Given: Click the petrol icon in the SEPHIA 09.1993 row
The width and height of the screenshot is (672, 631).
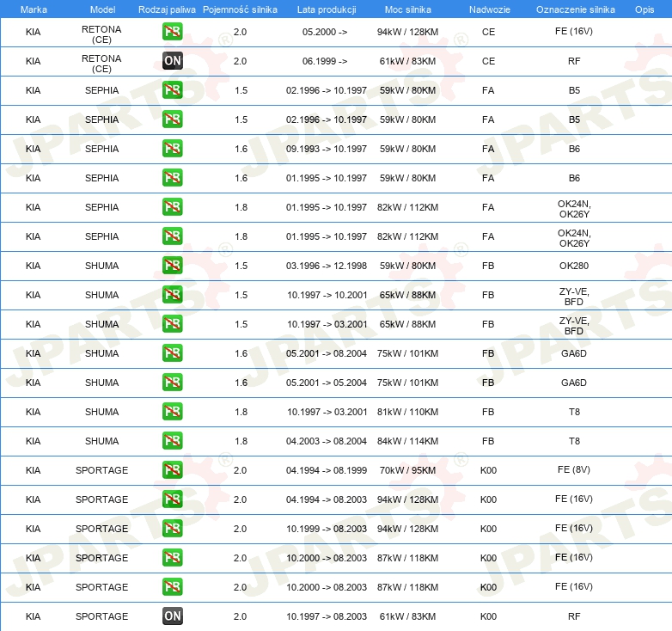Looking at the screenshot, I should pyautogui.click(x=172, y=149).
